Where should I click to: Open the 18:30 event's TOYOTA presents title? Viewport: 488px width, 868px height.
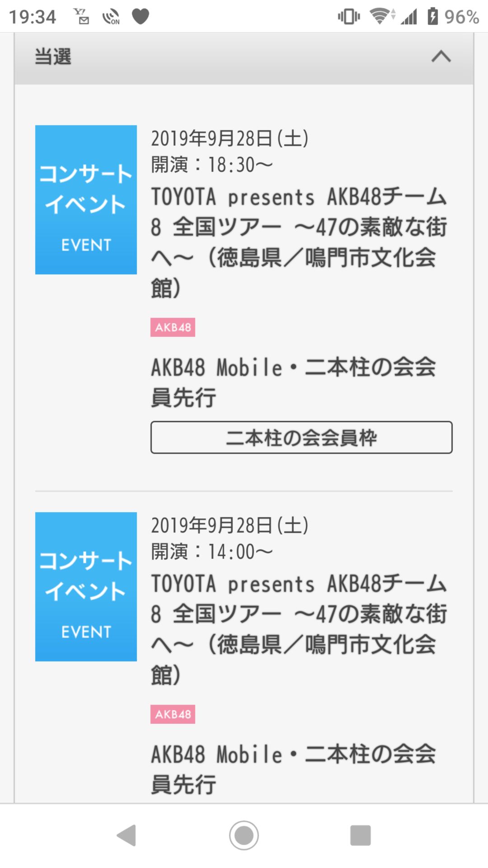298,242
